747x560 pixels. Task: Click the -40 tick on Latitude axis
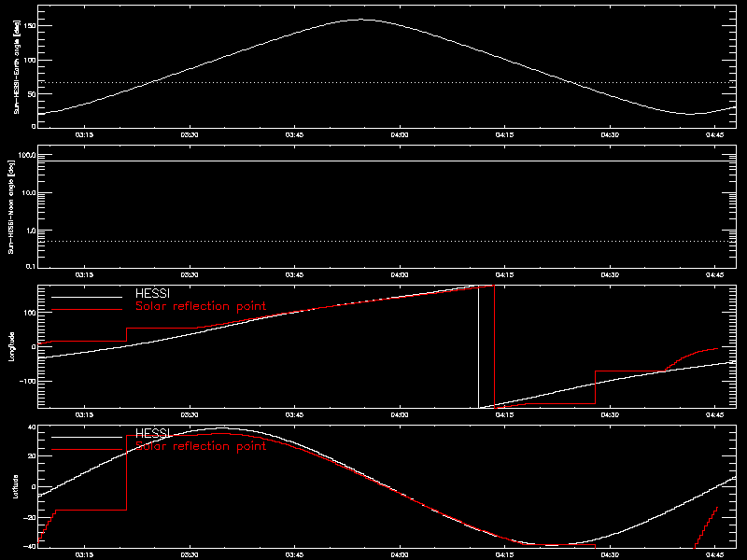(x=30, y=546)
